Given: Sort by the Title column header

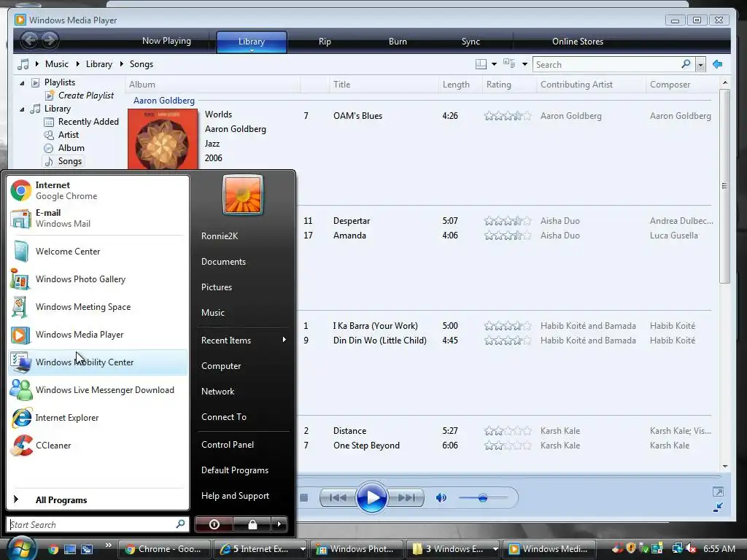Looking at the screenshot, I should pyautogui.click(x=341, y=85).
